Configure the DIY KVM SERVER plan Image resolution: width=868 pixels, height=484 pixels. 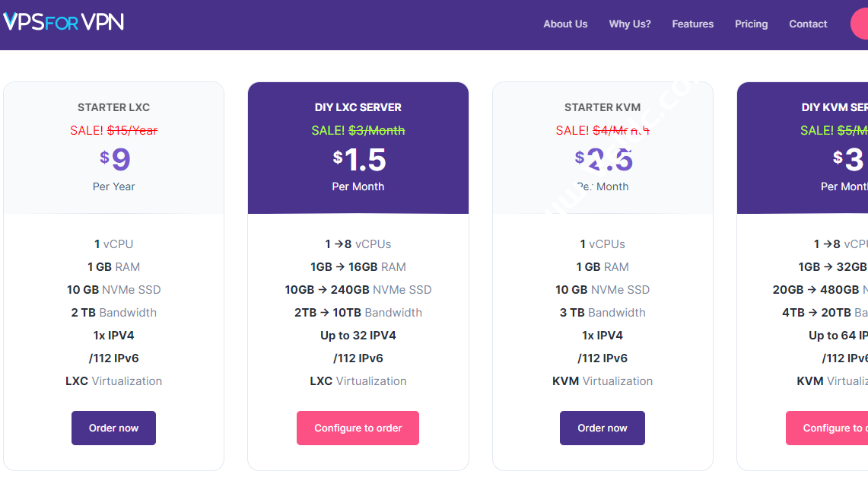pos(826,428)
